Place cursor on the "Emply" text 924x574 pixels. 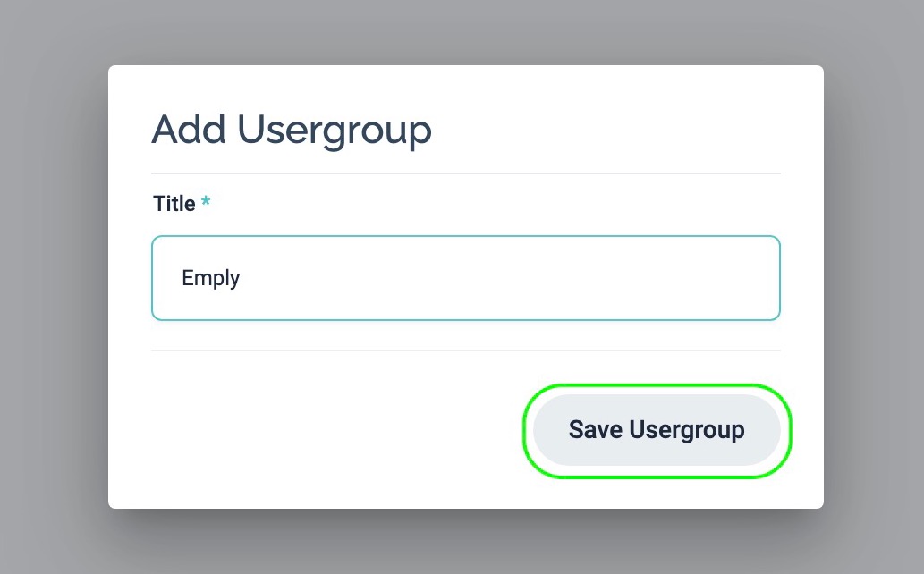[211, 278]
